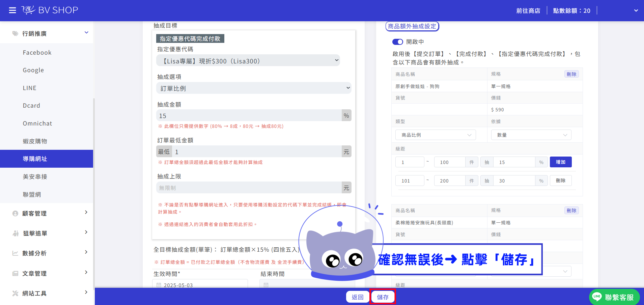Toggle the 開啟中 extra commission switch
The image size is (644, 305).
397,42
